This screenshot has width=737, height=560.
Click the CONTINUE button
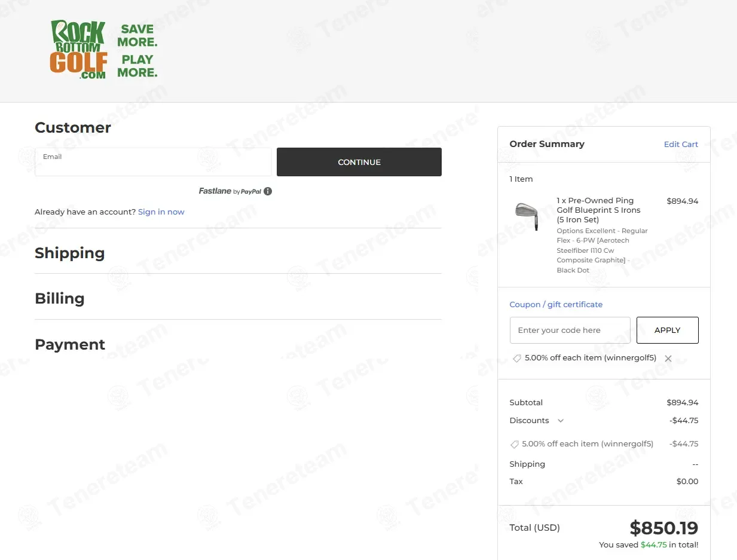pos(359,162)
